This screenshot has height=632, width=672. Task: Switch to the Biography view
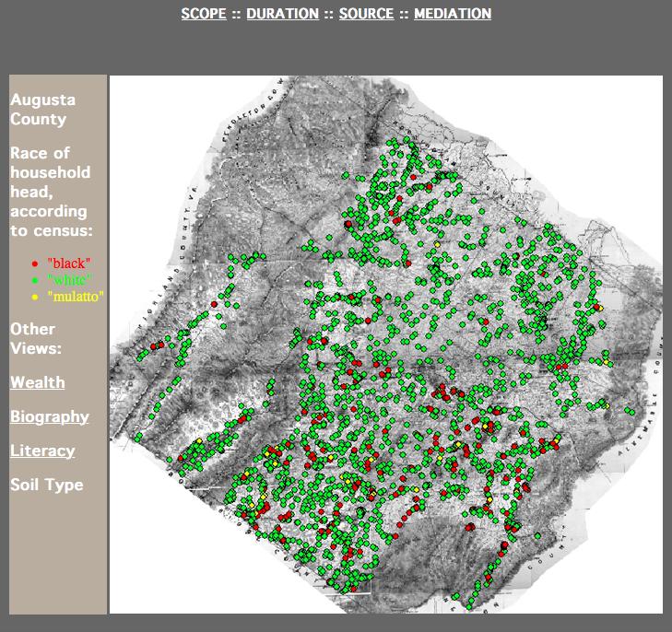[x=50, y=416]
